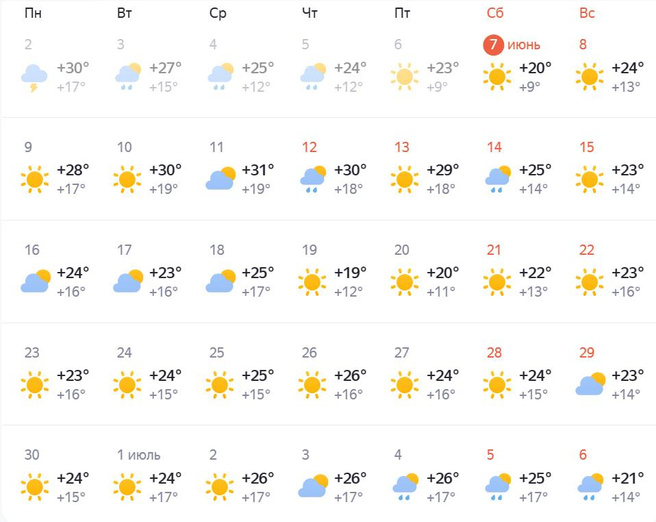Image resolution: width=656 pixels, height=522 pixels.
Task: Click the Вс weekday column header
Action: (587, 13)
